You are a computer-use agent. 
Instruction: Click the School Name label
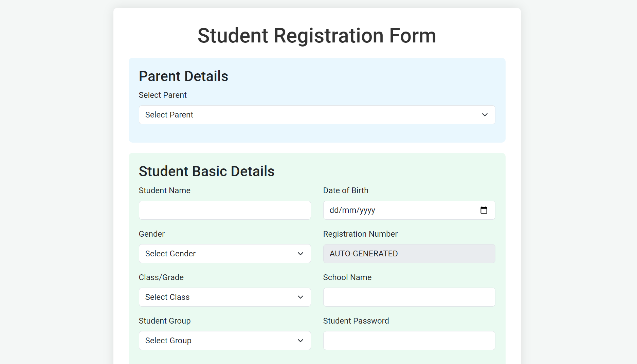[347, 277]
